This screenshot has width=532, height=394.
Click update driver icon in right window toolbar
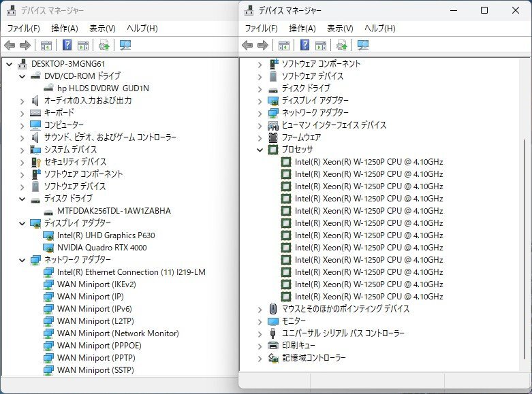(342, 45)
